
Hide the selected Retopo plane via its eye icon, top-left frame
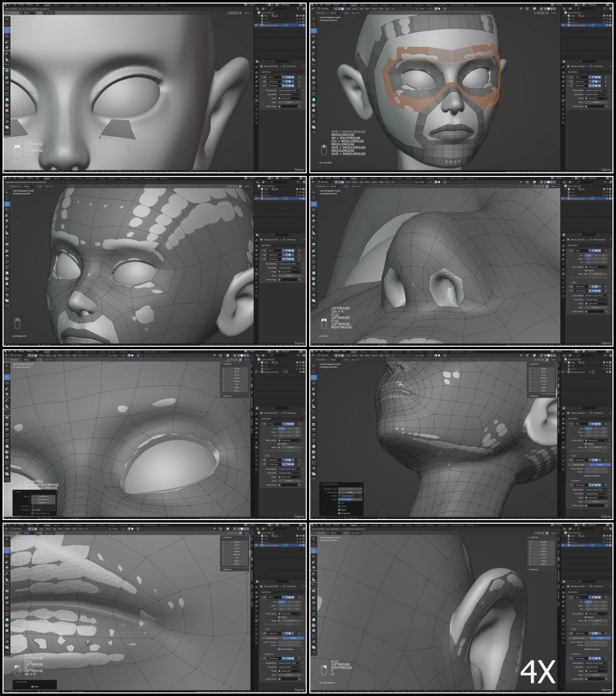(x=300, y=24)
